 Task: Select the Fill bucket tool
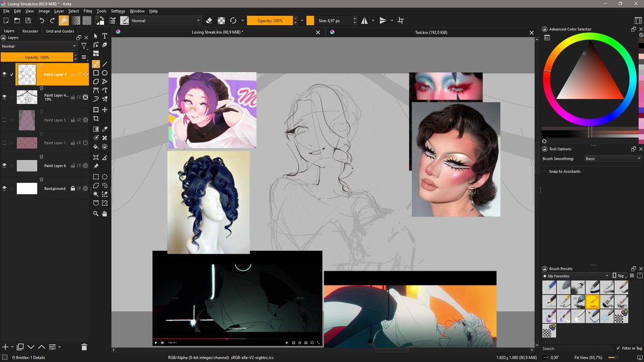coord(96,146)
